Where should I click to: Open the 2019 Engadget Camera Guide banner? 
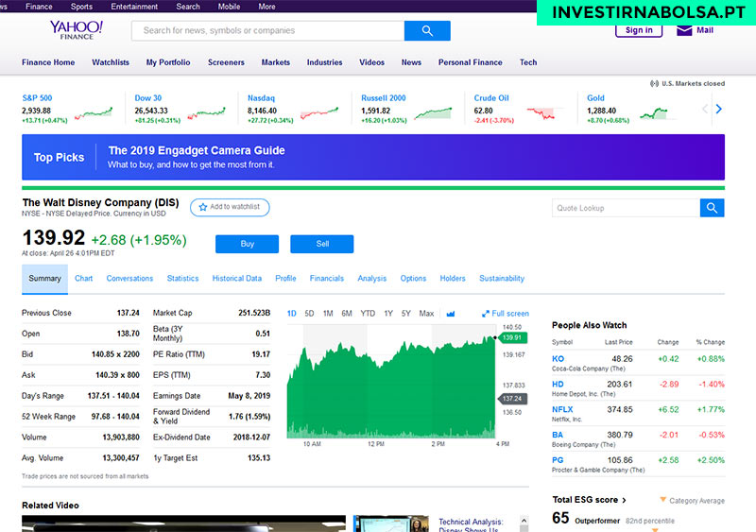tap(373, 157)
